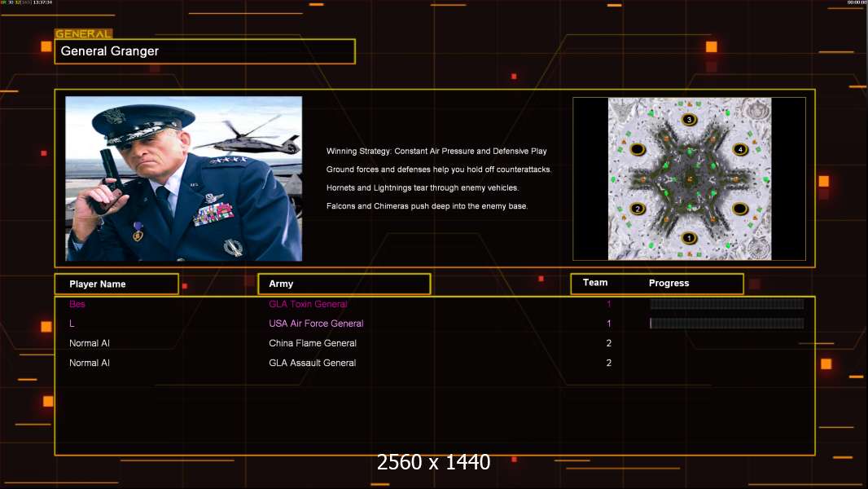This screenshot has height=489, width=868.
Task: Click team number in China Flame General row
Action: coord(609,343)
